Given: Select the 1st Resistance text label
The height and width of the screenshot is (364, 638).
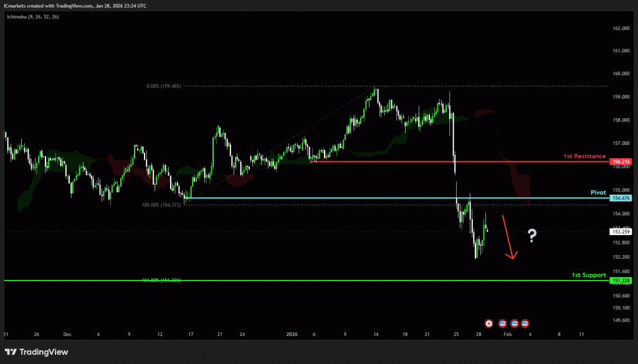Looking at the screenshot, I should tap(584, 156).
